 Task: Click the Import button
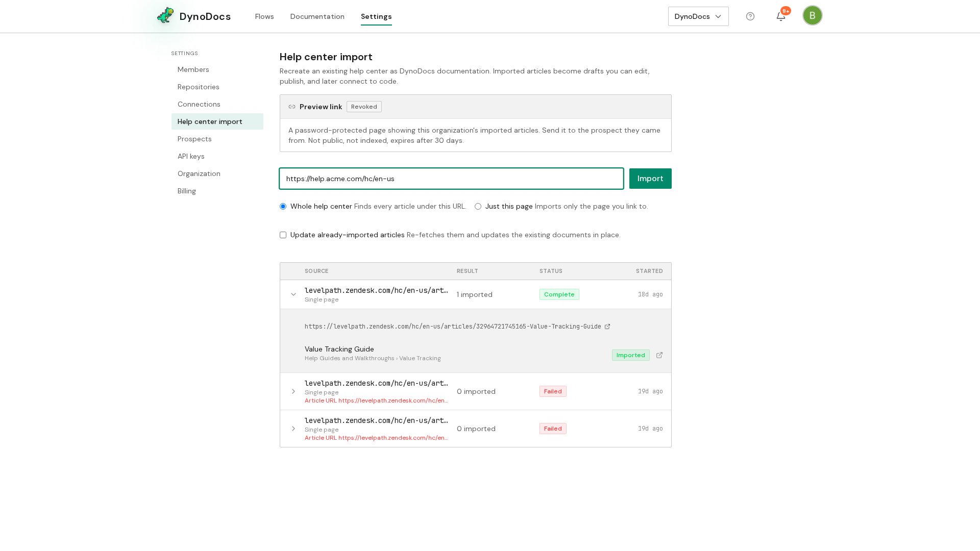(x=650, y=179)
